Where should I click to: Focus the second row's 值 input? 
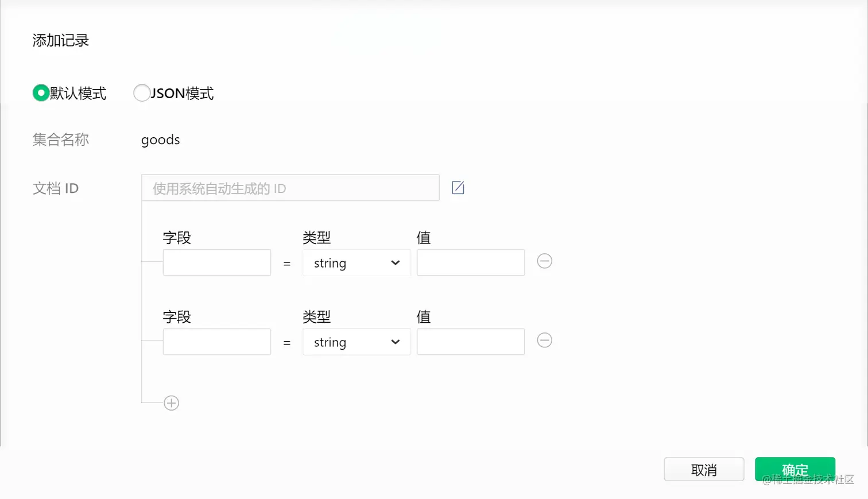470,342
